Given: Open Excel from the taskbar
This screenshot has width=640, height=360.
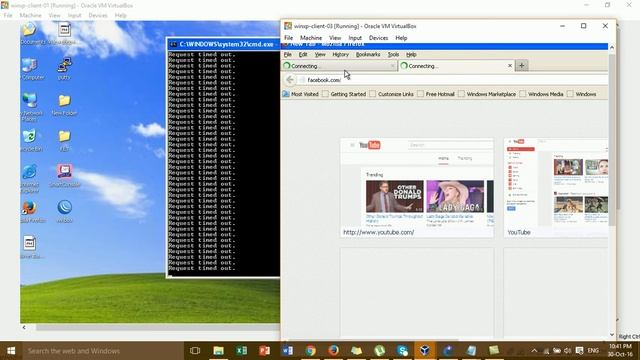Looking at the screenshot, I should coord(241,351).
